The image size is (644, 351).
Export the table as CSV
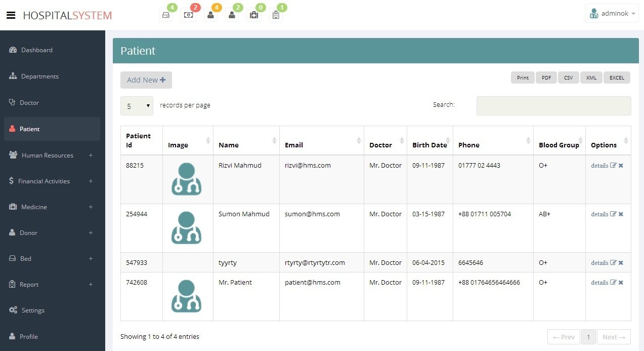(x=569, y=77)
